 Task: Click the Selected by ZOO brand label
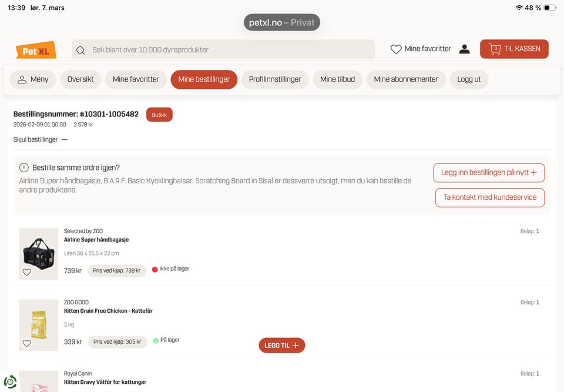pos(83,231)
